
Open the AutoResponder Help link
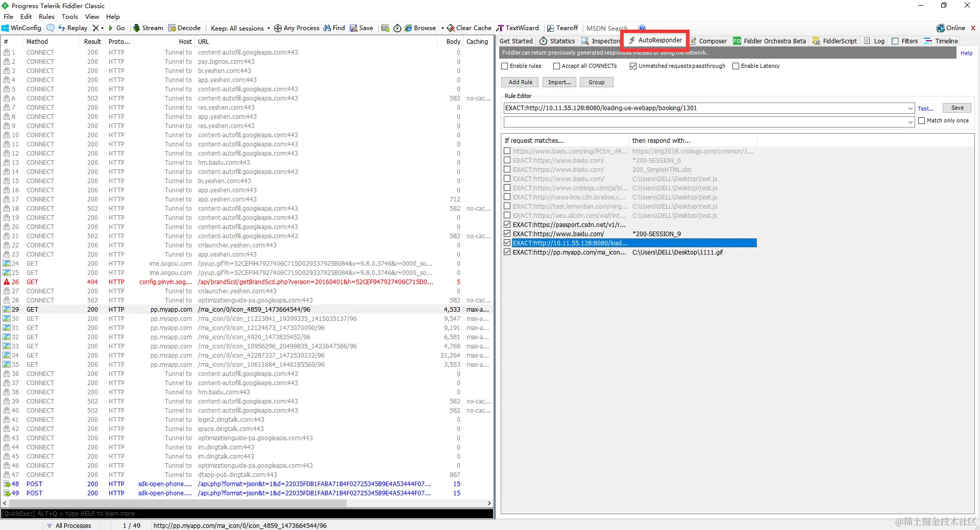coord(966,53)
